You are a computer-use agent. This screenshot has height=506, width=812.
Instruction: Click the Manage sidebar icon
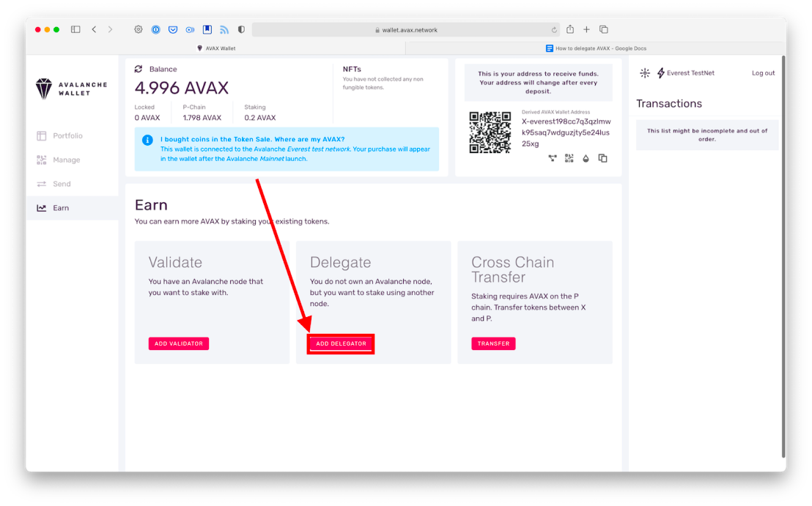[x=42, y=160]
